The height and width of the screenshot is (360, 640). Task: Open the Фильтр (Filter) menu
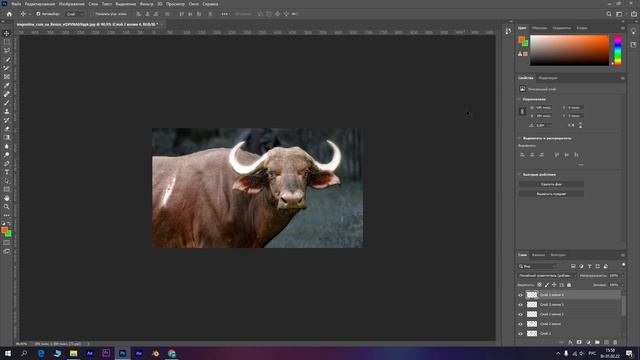click(x=147, y=4)
